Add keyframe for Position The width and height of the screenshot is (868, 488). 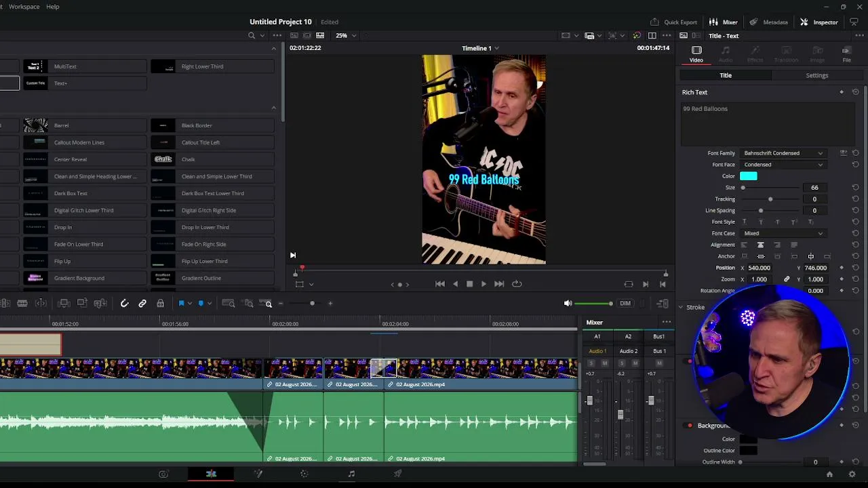(x=842, y=268)
